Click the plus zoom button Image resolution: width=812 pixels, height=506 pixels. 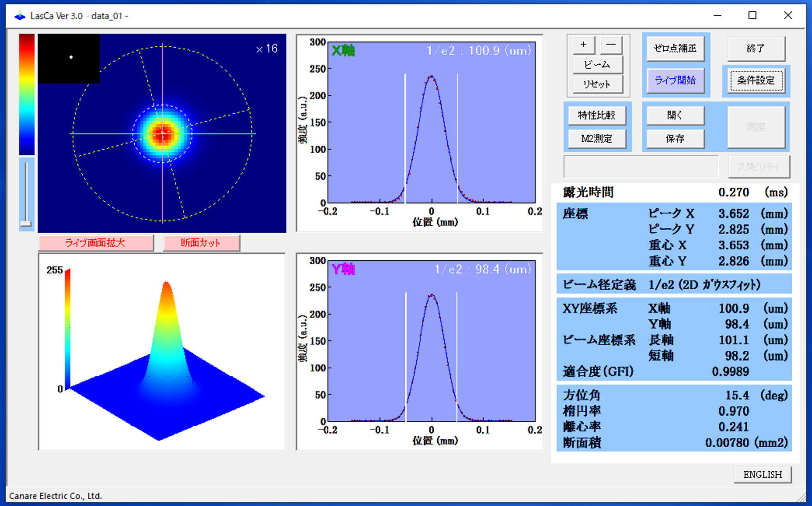583,45
